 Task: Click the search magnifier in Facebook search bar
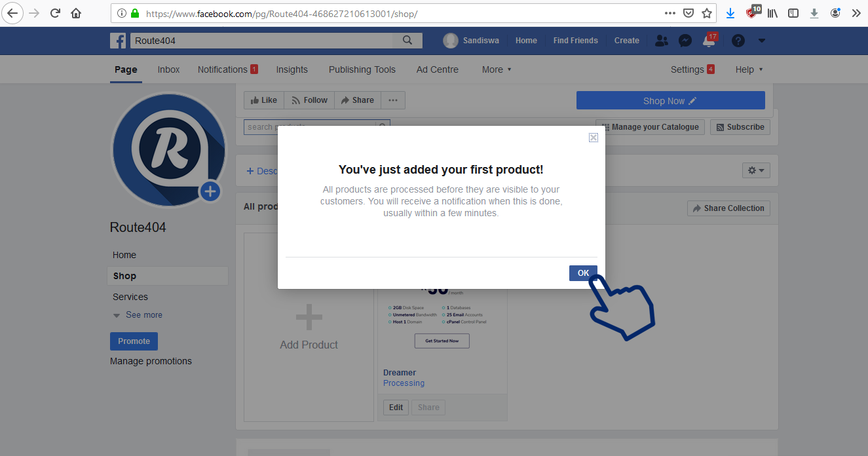click(407, 41)
